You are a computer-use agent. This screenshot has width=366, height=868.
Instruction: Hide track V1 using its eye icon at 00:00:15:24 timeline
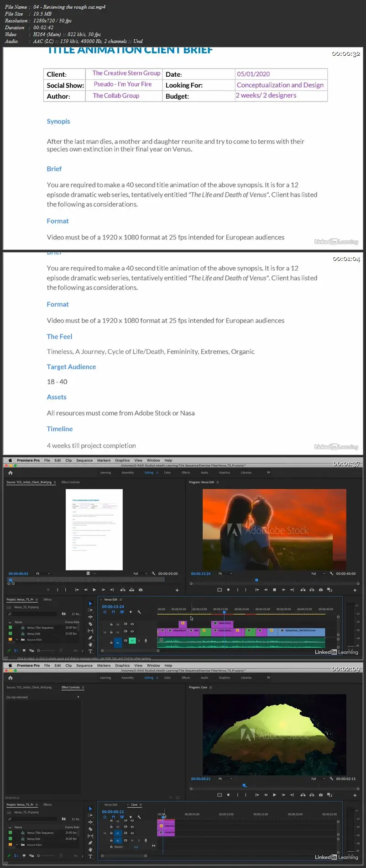pyautogui.click(x=132, y=631)
